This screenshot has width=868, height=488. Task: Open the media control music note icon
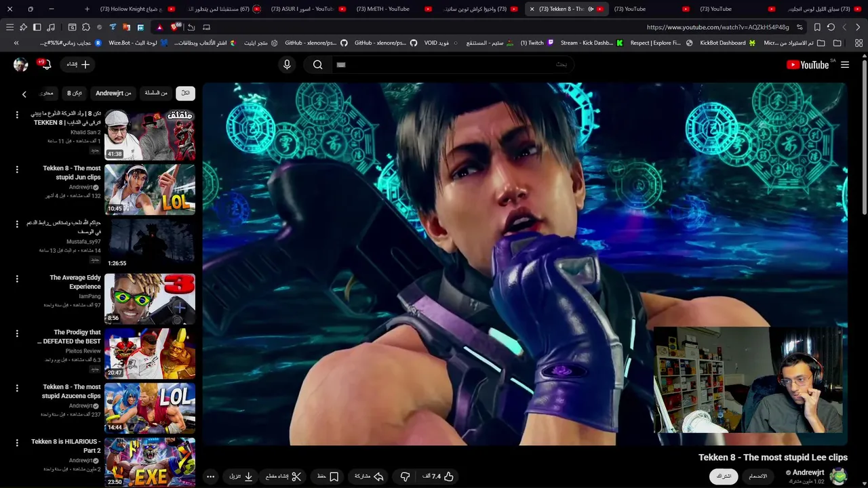pos(50,27)
